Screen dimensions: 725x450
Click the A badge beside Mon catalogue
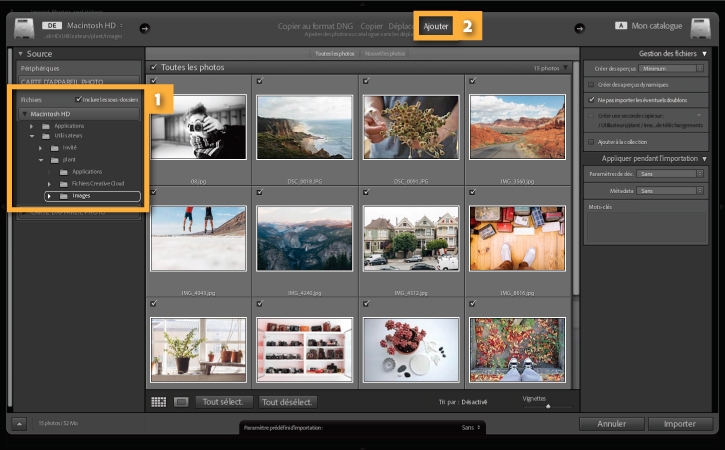click(621, 26)
